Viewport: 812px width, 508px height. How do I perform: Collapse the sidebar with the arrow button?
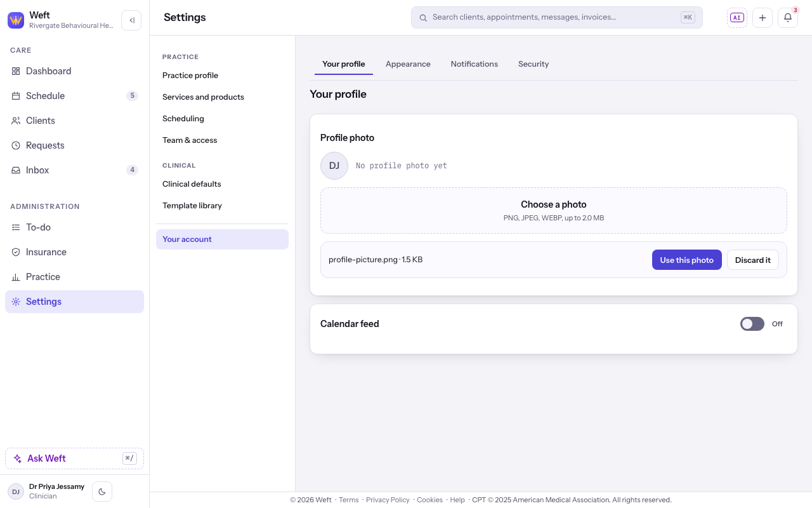(x=131, y=20)
